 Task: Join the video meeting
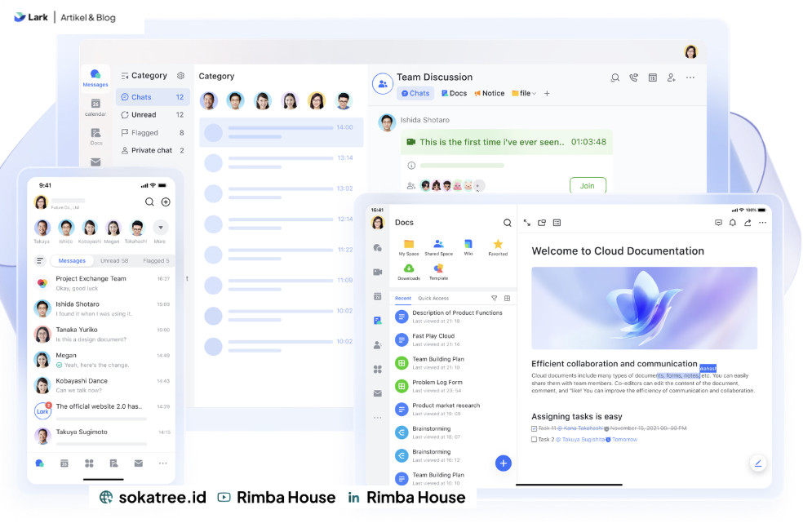click(588, 185)
